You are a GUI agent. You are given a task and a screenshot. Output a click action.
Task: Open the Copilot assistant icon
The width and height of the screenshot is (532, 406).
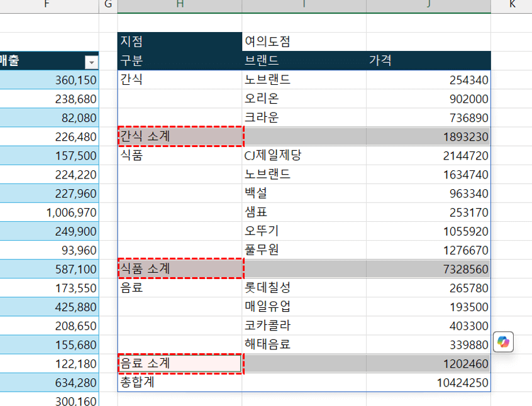coord(503,341)
